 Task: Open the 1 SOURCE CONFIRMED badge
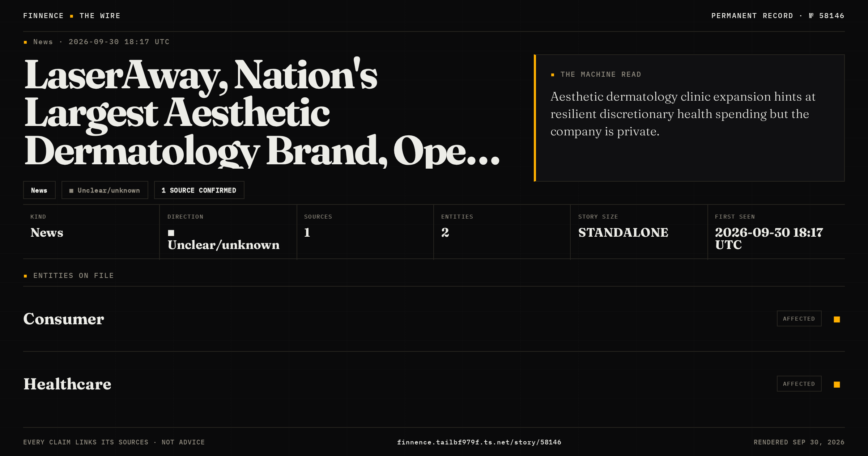(x=199, y=190)
